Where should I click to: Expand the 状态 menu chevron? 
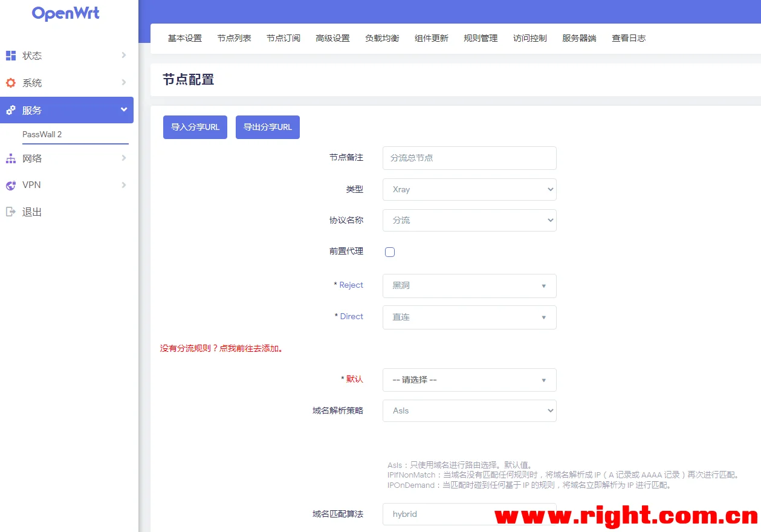click(123, 56)
